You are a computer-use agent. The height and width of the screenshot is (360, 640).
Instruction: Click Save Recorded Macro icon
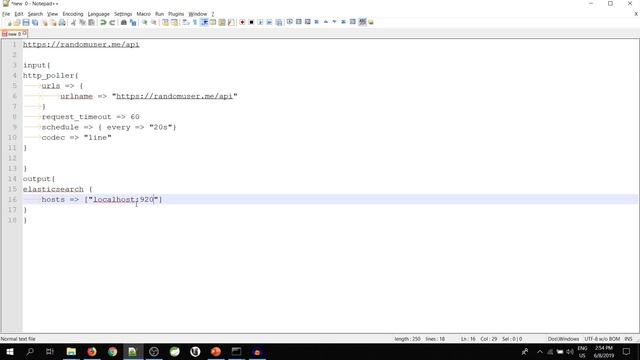coord(279,22)
